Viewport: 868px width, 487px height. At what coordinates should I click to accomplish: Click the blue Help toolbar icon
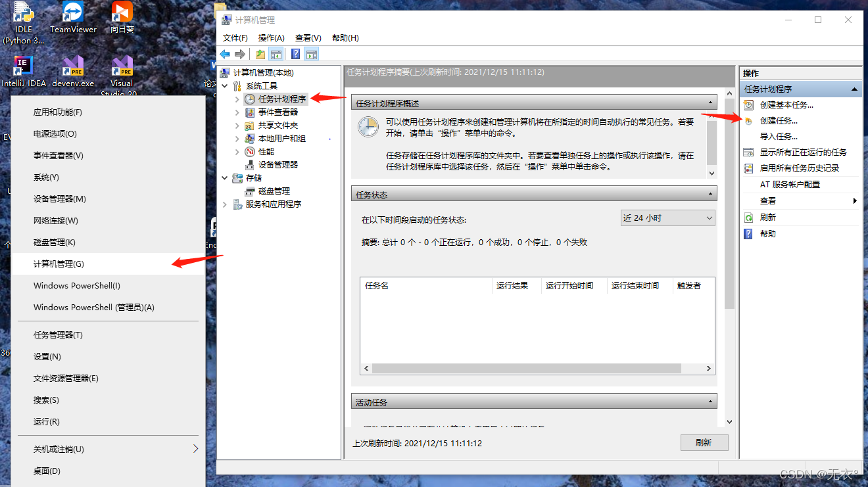point(296,54)
